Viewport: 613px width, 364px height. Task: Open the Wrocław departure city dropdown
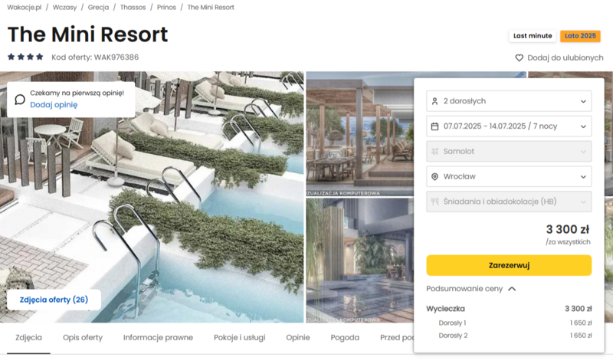[x=509, y=177]
